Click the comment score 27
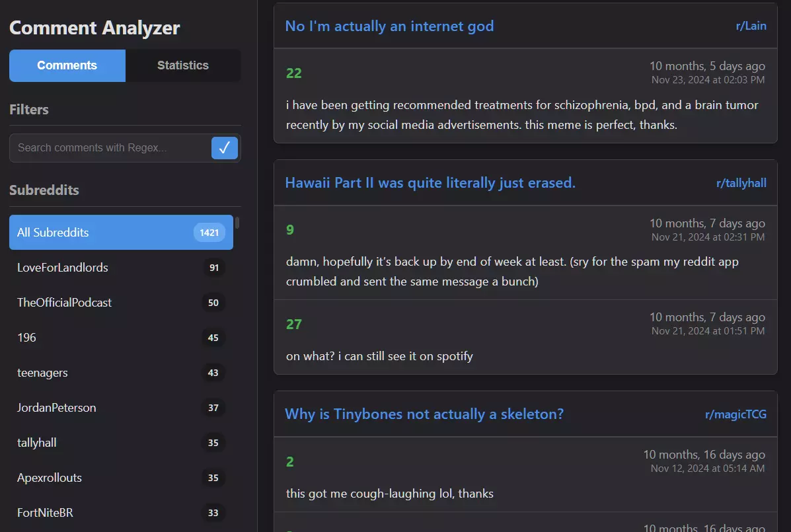This screenshot has width=791, height=532. click(293, 324)
